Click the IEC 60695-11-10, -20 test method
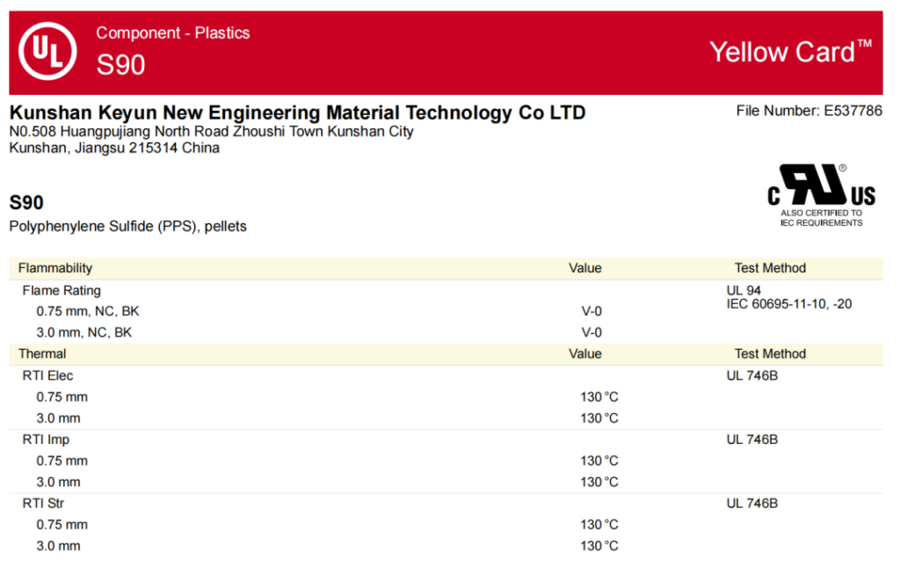Screen dimensions: 900x588 pyautogui.click(x=788, y=304)
